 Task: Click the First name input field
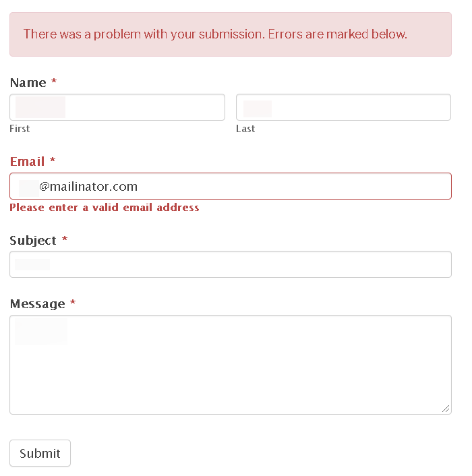117,107
